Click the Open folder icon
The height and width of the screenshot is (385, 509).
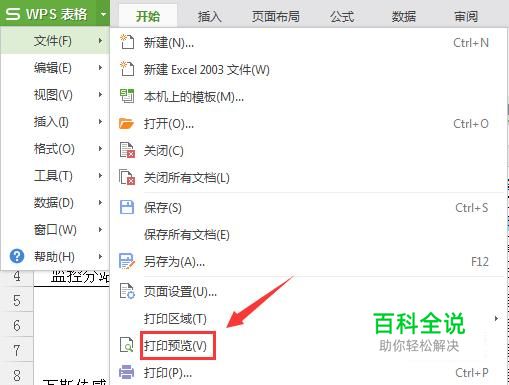coord(127,124)
